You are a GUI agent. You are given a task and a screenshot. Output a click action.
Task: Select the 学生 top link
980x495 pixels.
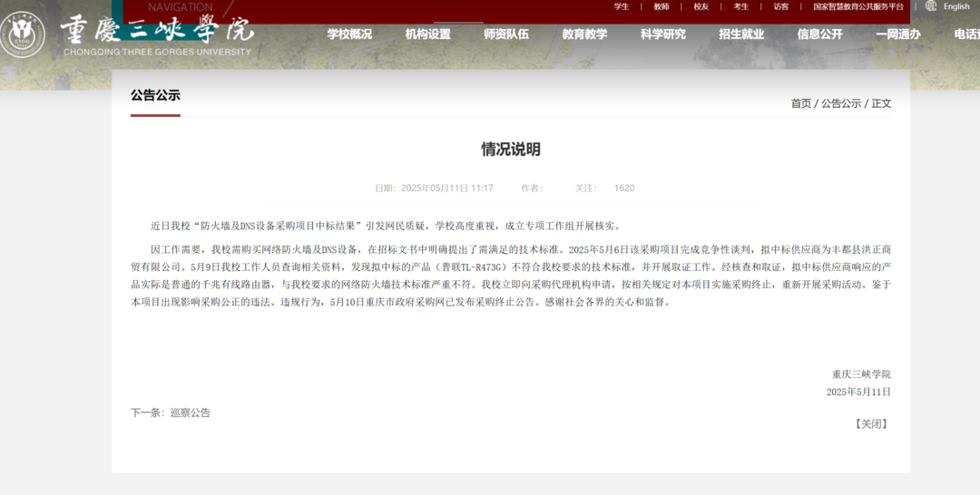point(622,6)
